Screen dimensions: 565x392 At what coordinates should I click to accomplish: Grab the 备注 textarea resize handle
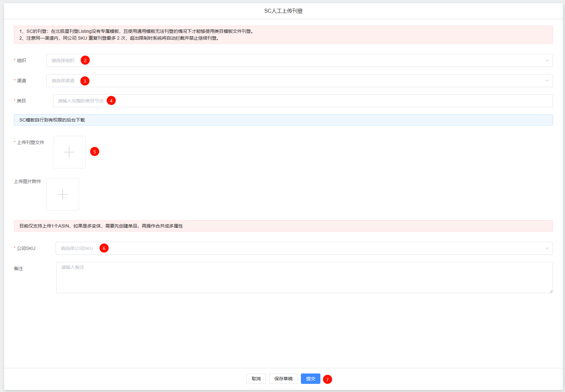(x=551, y=291)
